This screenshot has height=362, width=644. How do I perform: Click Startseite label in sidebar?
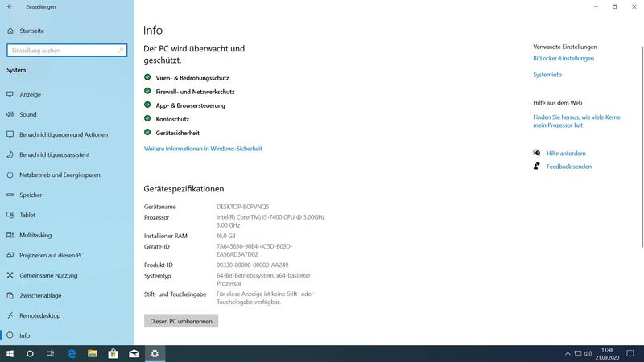(32, 31)
